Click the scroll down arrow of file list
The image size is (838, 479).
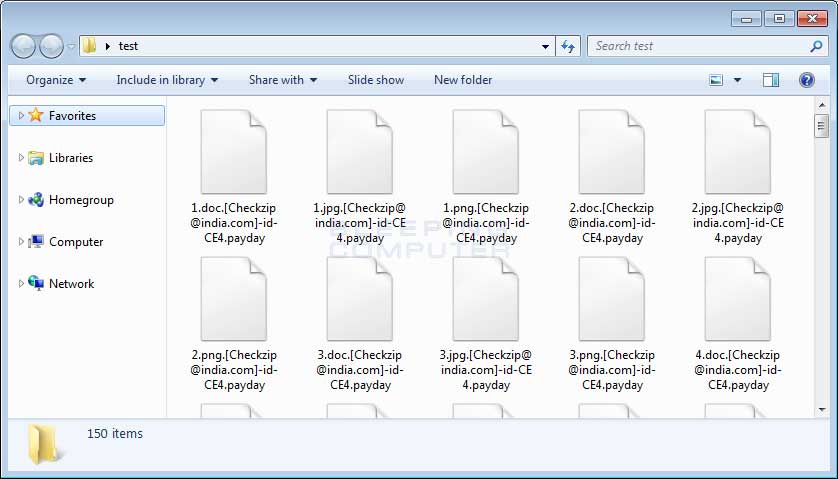[821, 410]
